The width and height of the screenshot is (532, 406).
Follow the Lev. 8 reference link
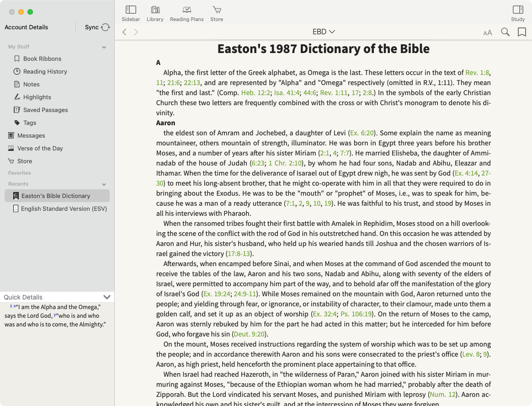pyautogui.click(x=471, y=354)
